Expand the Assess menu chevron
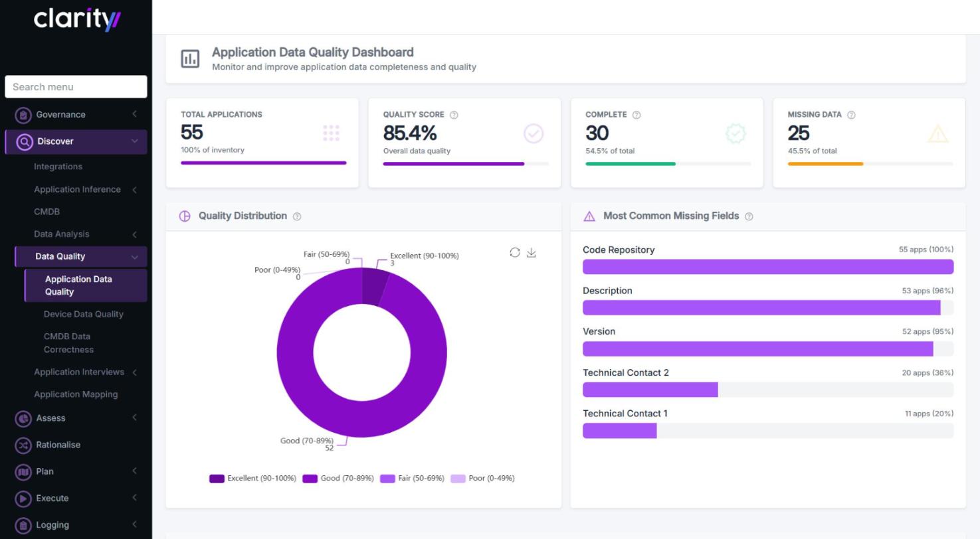Image resolution: width=980 pixels, height=539 pixels. click(134, 418)
